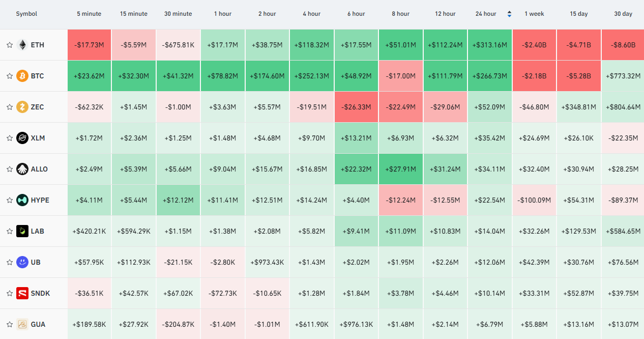This screenshot has height=339, width=644.
Task: Click the HYPE coin icon
Action: coord(22,200)
